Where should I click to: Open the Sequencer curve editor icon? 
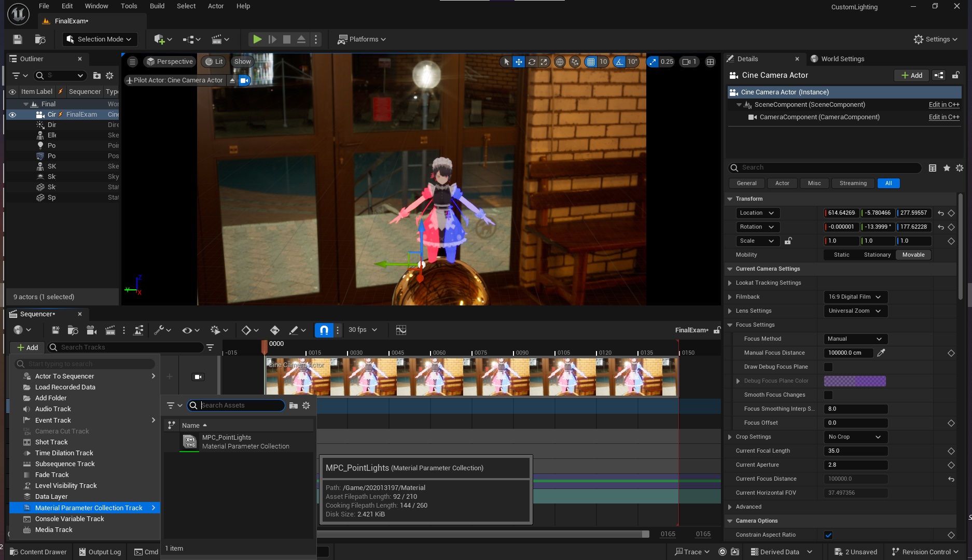click(401, 330)
